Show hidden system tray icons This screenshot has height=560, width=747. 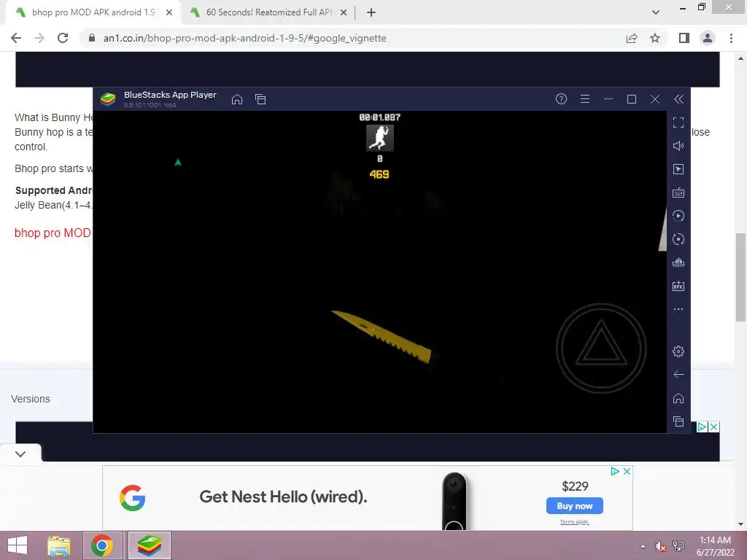pos(643,546)
